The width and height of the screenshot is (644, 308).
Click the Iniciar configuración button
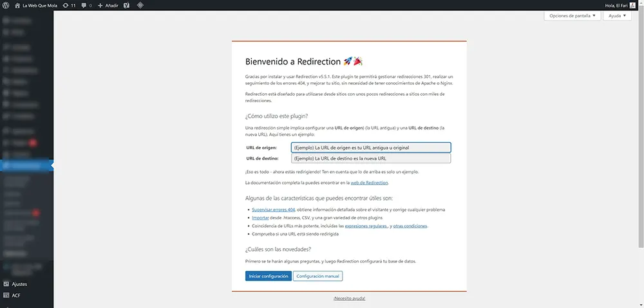coord(268,276)
